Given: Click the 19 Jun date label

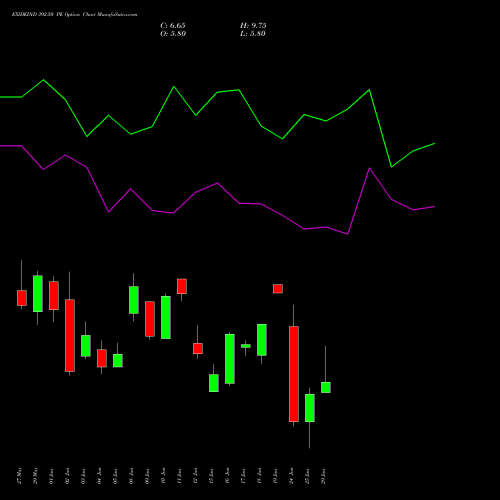Looking at the screenshot, I should pyautogui.click(x=275, y=476).
